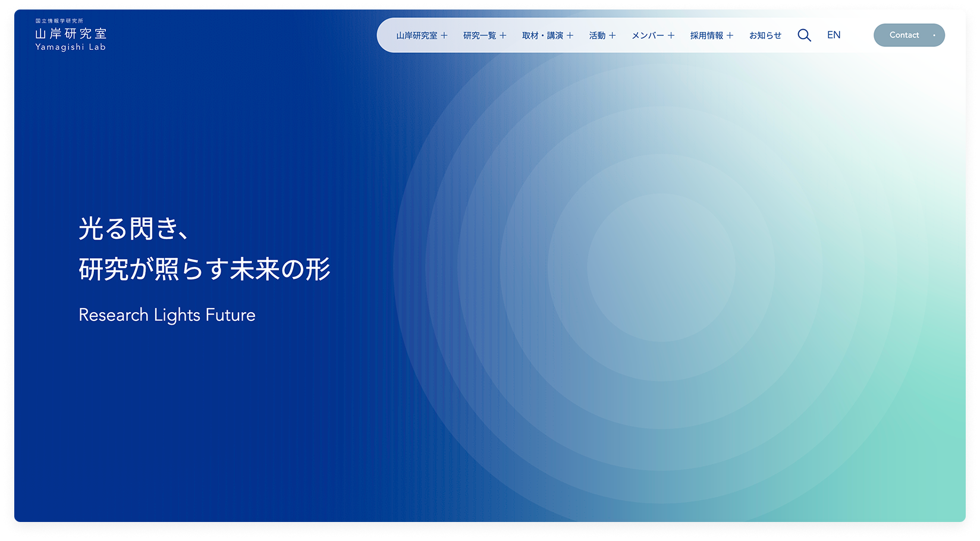
Task: Go to the お知らせ news page
Action: tap(765, 36)
